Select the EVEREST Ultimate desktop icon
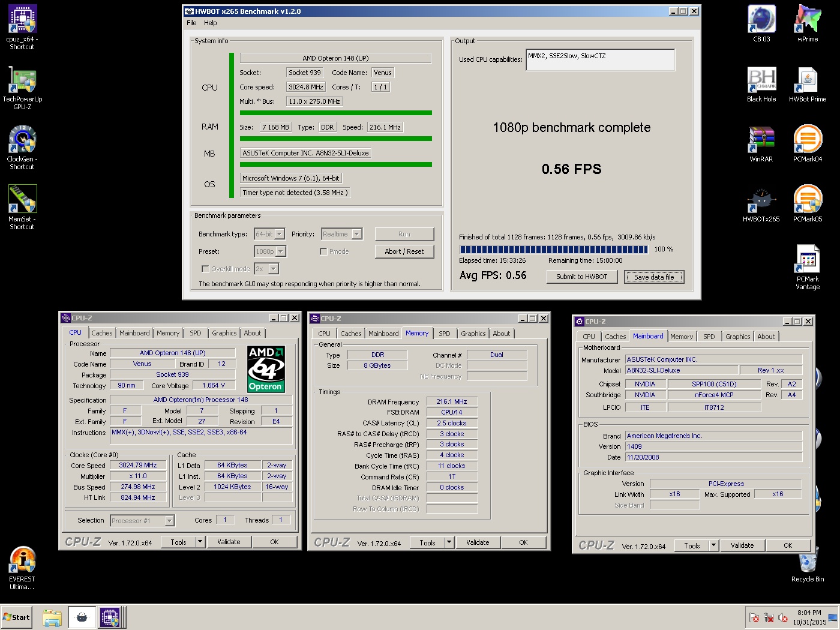Image resolution: width=840 pixels, height=630 pixels. 22,569
